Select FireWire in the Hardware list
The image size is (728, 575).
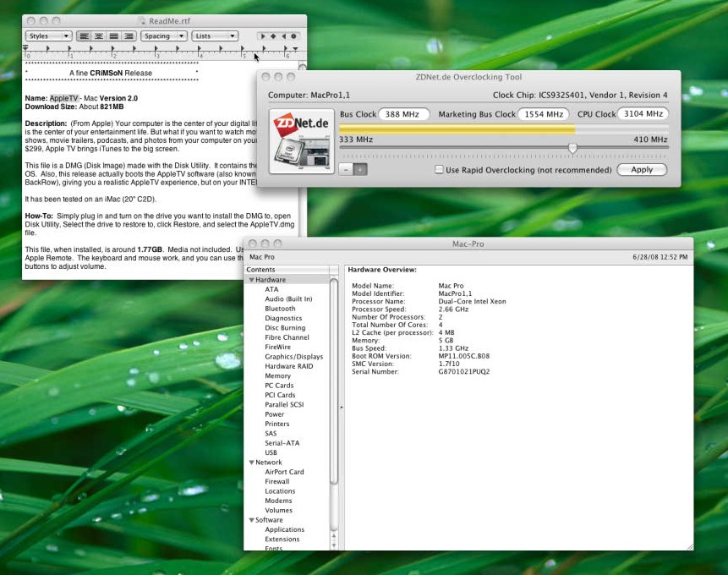[x=277, y=347]
